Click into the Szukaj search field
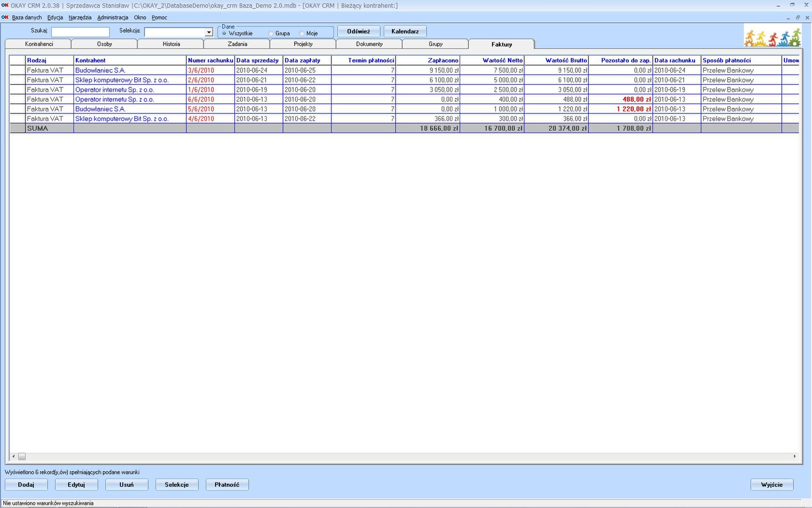Image resolution: width=812 pixels, height=508 pixels. coord(80,32)
